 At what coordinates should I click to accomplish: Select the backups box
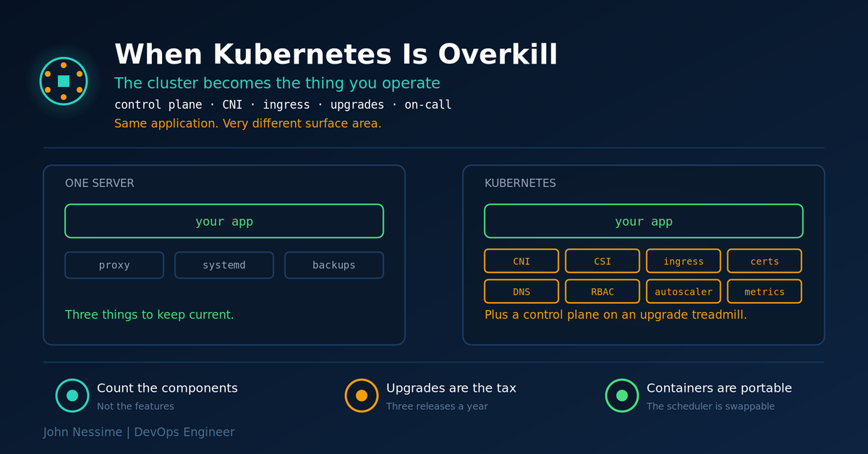[334, 265]
